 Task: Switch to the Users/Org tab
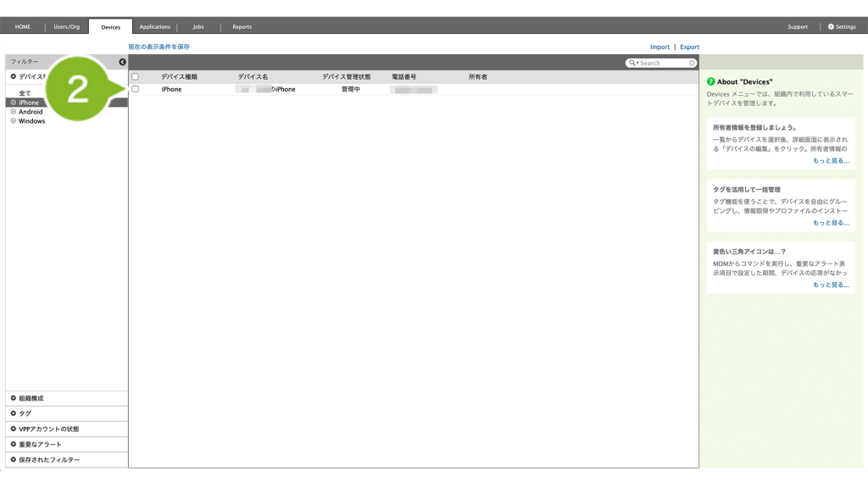pos(67,27)
